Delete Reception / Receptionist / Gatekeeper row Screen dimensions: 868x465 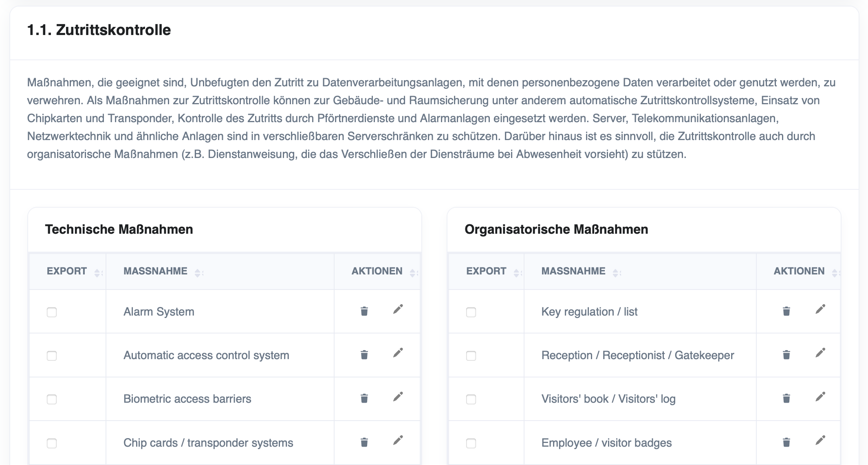pos(786,355)
